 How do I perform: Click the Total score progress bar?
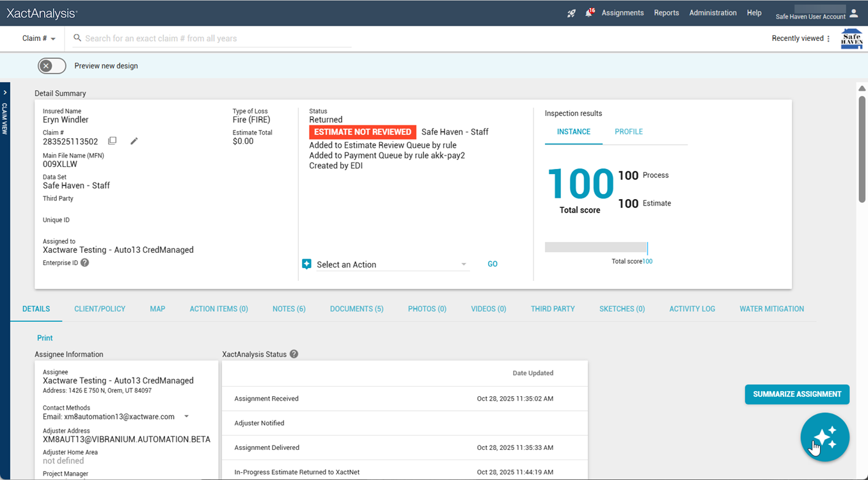point(596,247)
